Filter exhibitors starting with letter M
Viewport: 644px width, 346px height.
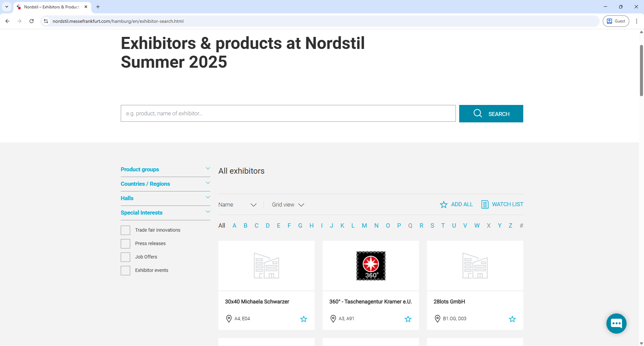coord(364,226)
